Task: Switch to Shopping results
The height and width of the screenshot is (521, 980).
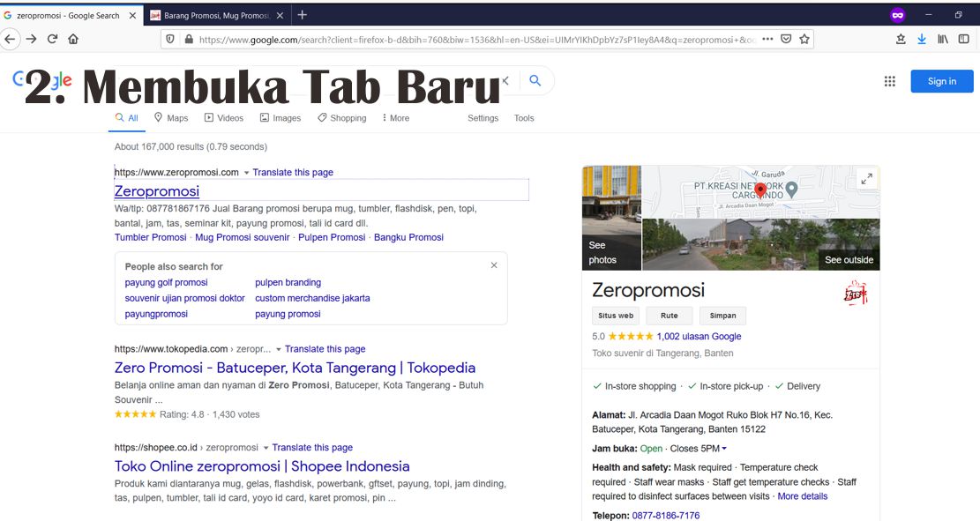Action: 342,117
